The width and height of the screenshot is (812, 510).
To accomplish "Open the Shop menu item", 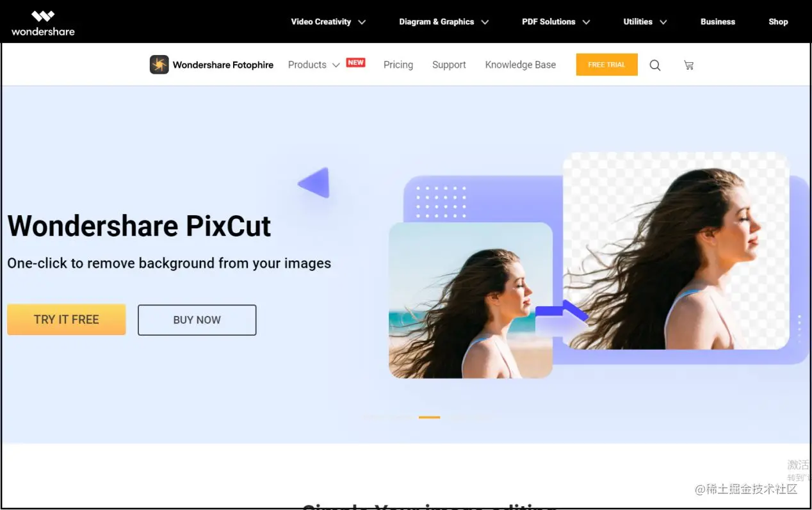I will pos(778,22).
